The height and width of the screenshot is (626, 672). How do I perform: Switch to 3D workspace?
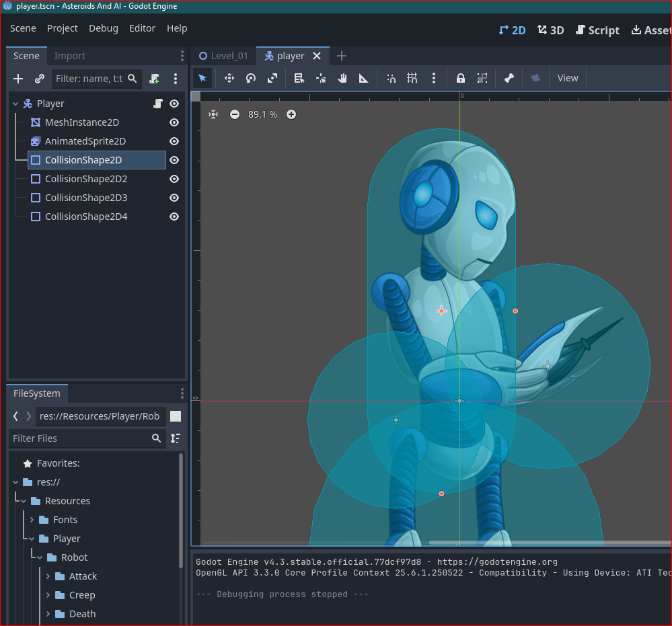551,30
